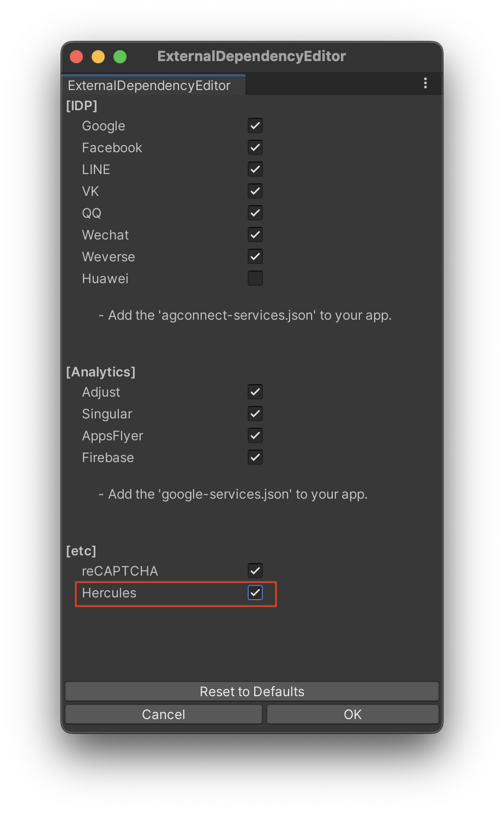The width and height of the screenshot is (504, 814).
Task: Enable the Huawei checkbox
Action: pos(255,278)
